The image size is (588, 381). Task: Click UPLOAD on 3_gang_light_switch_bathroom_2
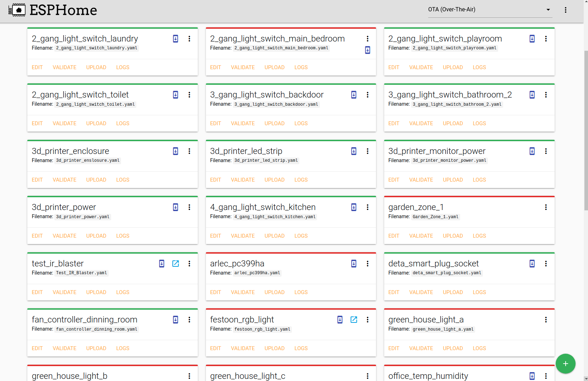(452, 123)
